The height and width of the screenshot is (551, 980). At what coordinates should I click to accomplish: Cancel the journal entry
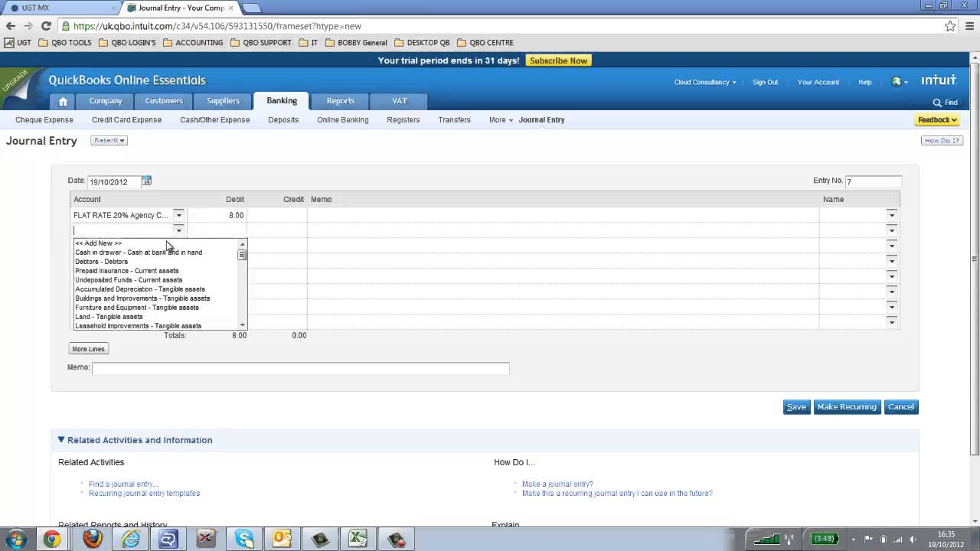pos(901,406)
